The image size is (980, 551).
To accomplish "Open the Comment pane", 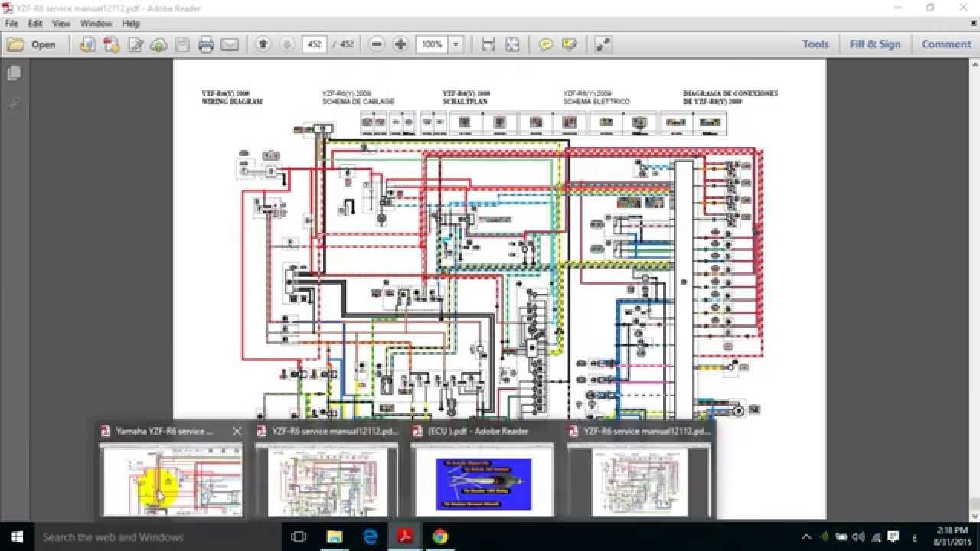I will click(946, 44).
